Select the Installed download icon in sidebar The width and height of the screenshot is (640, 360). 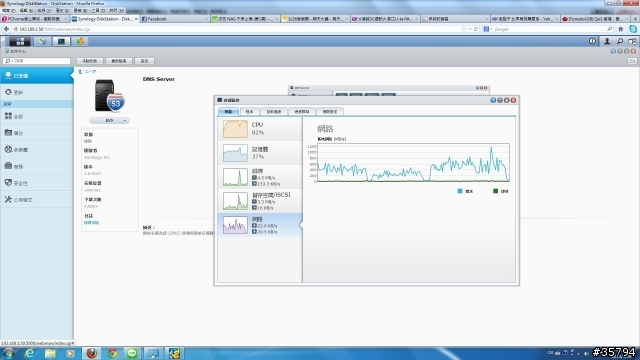click(x=8, y=75)
